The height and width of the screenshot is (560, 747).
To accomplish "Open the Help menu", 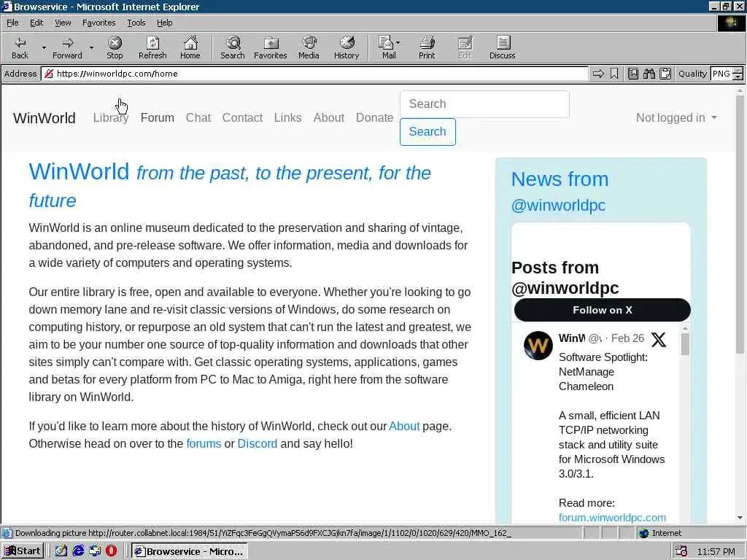I will (x=164, y=23).
